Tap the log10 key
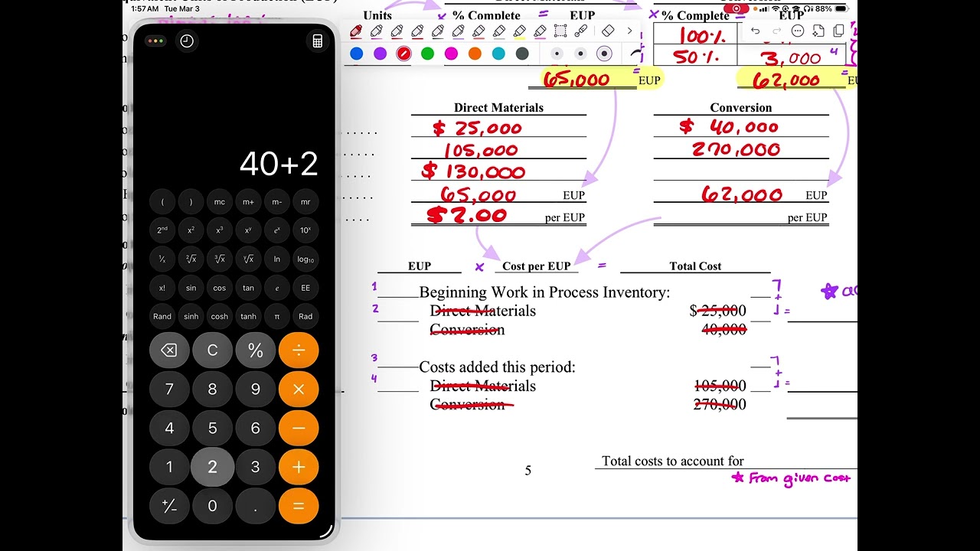 [305, 259]
